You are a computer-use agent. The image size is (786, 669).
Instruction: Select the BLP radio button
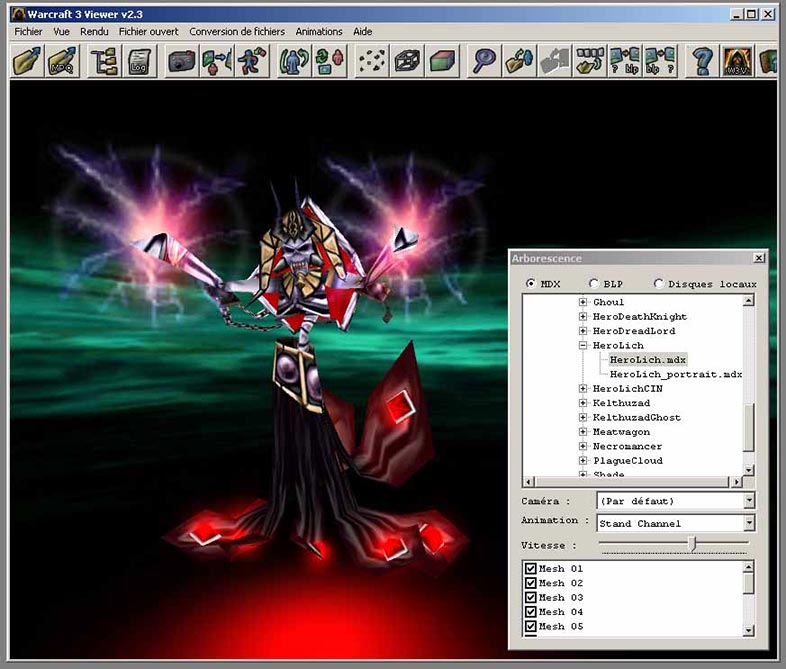[594, 284]
